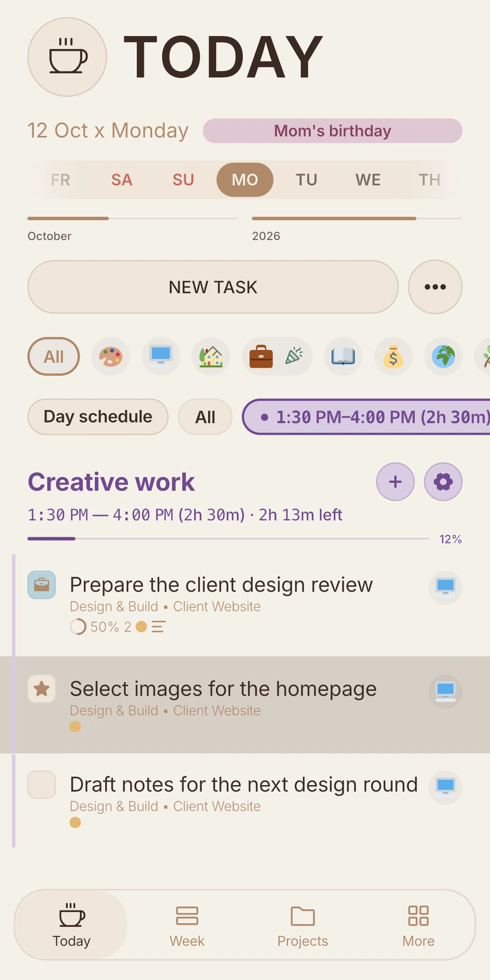Viewport: 490px width, 980px height.
Task: Open Draft notes for the next design round
Action: tap(244, 785)
